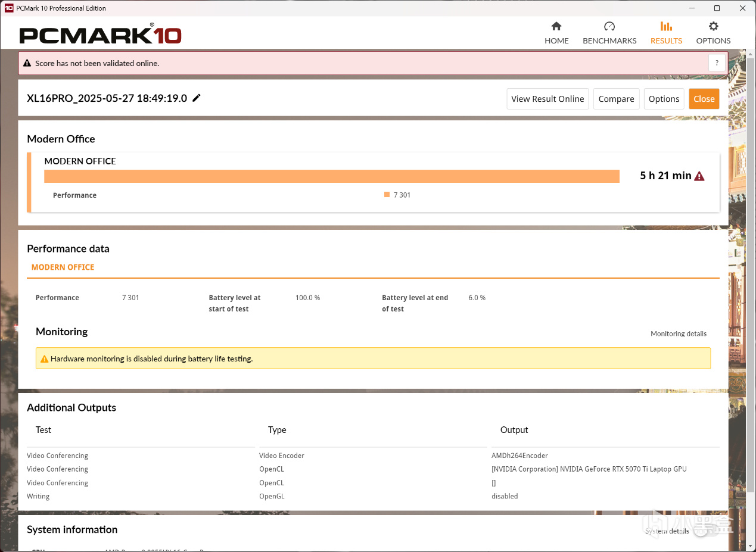Click View Result Online button
The width and height of the screenshot is (756, 552).
(547, 99)
